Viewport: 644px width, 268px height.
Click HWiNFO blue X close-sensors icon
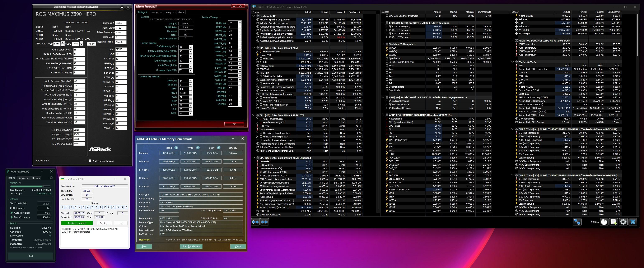pos(633,222)
